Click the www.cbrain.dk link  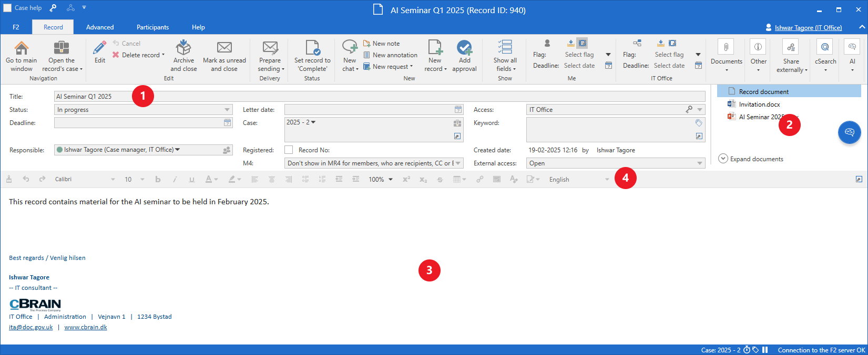[86, 327]
